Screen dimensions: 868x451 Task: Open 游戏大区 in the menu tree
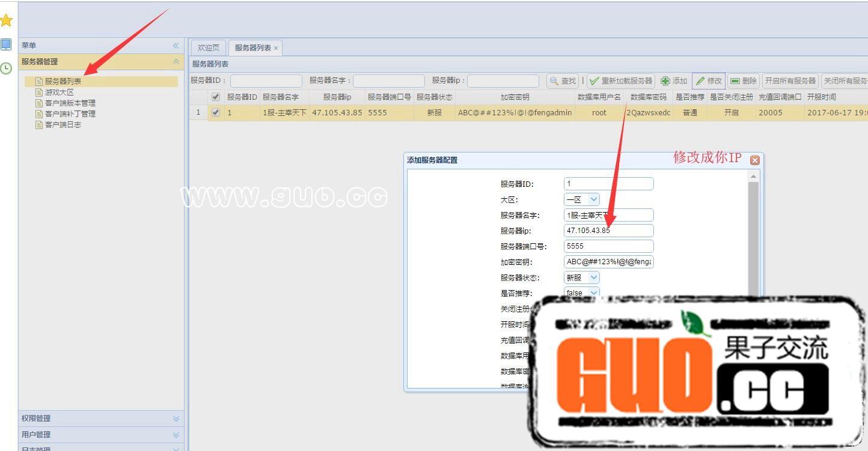click(60, 92)
